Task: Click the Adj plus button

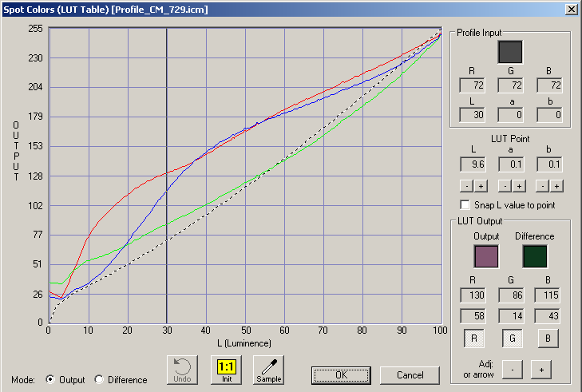Action: click(x=541, y=370)
